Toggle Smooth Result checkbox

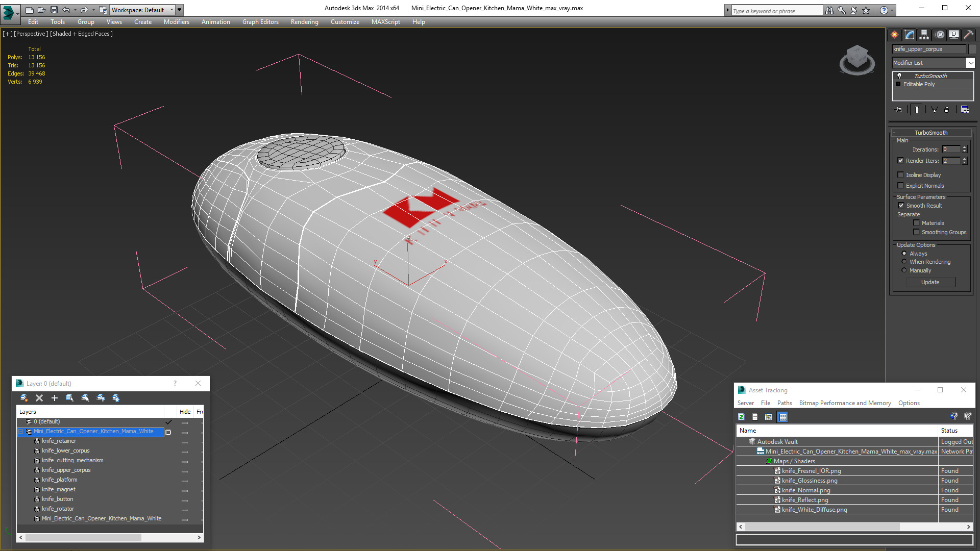(x=901, y=206)
